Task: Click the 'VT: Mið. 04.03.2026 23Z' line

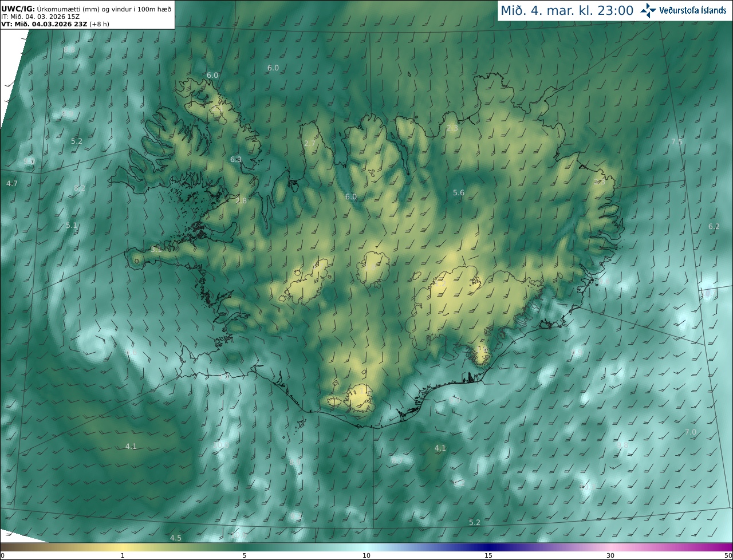Action: 44,24
